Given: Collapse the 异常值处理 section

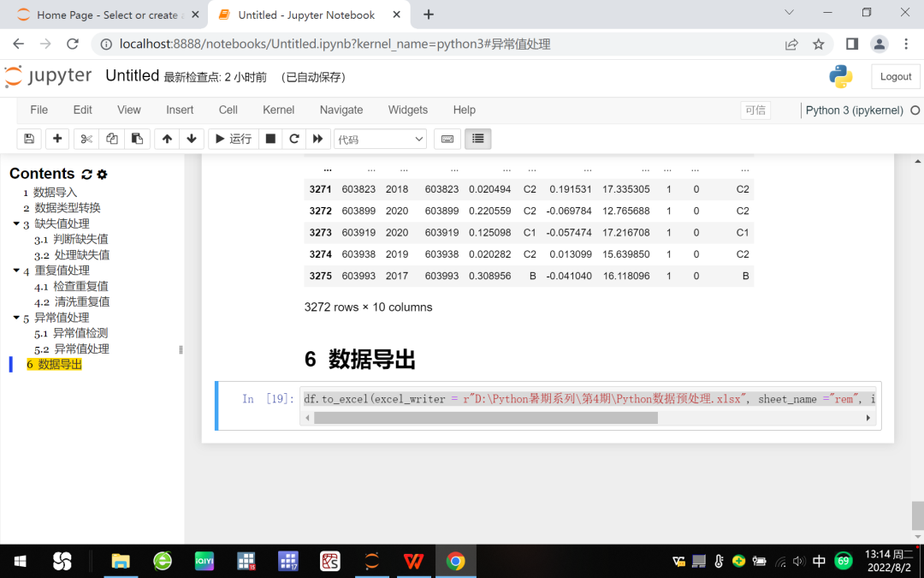Looking at the screenshot, I should (x=16, y=318).
